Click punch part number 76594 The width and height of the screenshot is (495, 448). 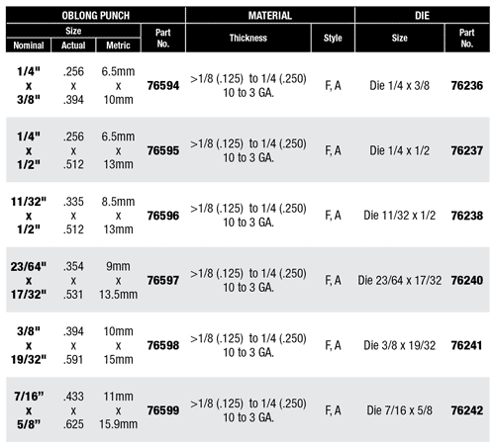pyautogui.click(x=163, y=86)
